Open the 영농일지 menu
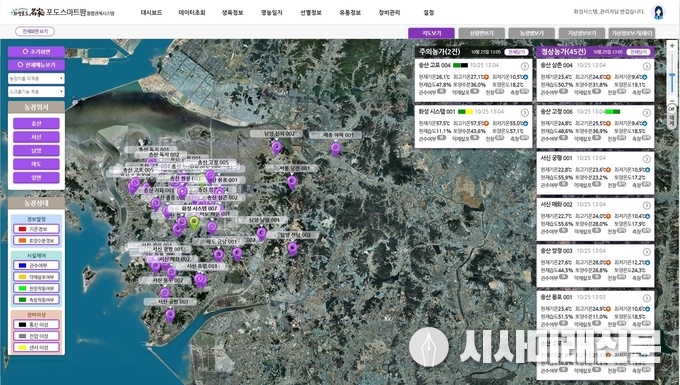Viewport: 680px width, 385px height. tap(271, 13)
